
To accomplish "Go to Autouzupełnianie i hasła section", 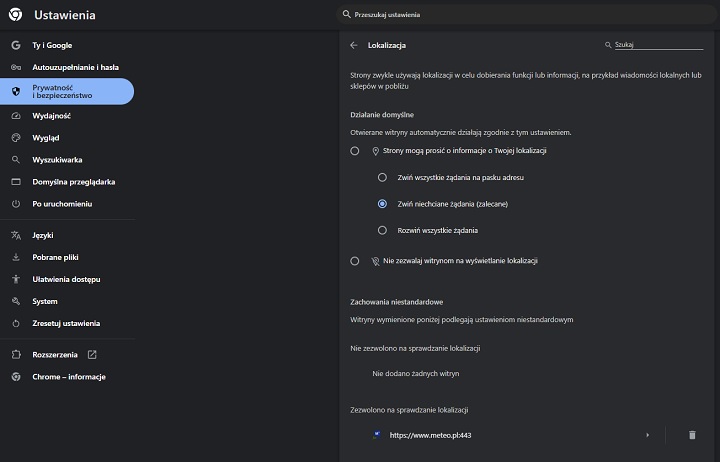I will tap(73, 68).
